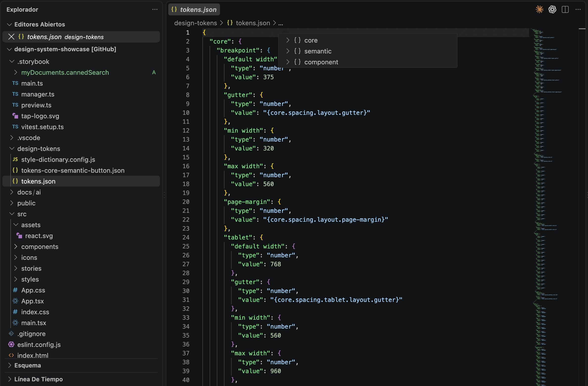Click tokens.json breadcrumb segment

pyautogui.click(x=253, y=23)
